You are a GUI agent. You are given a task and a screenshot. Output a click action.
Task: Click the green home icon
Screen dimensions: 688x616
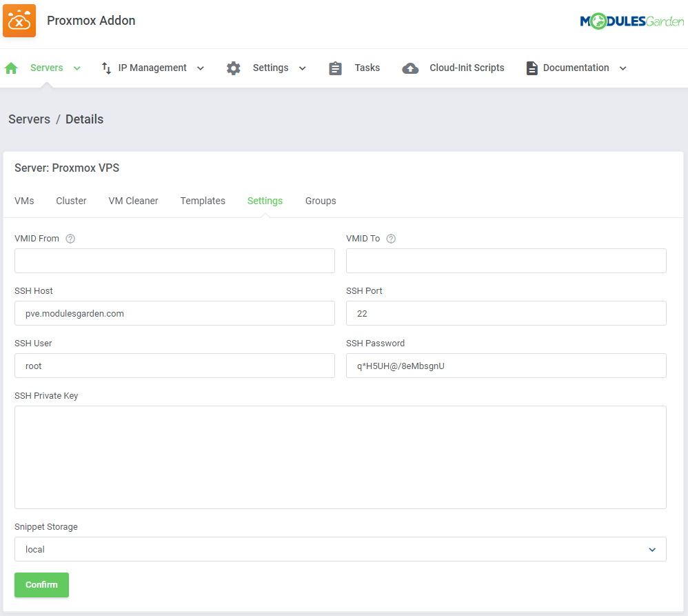tap(12, 68)
